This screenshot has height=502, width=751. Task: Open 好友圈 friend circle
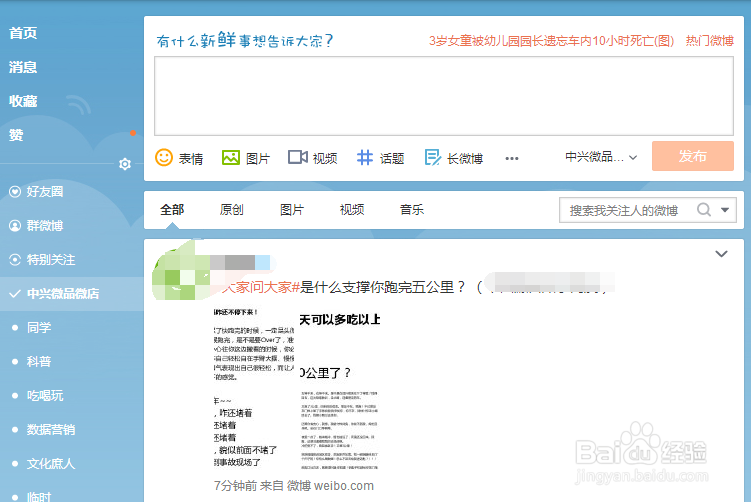(x=45, y=192)
